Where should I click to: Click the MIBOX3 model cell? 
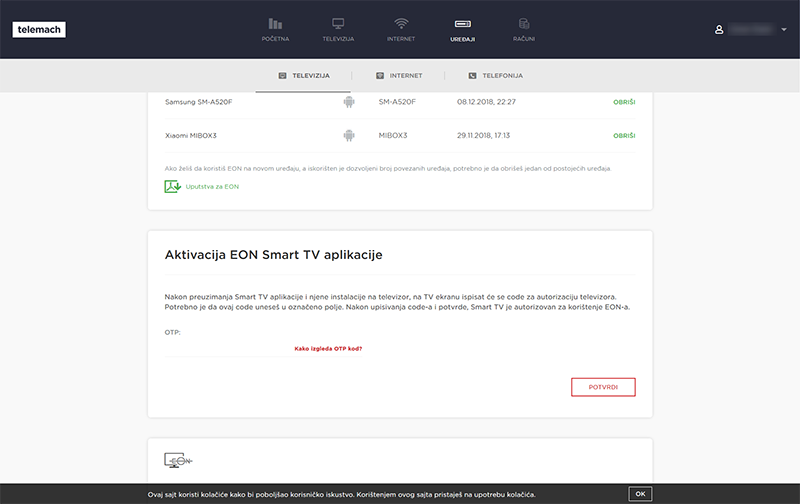[393, 136]
